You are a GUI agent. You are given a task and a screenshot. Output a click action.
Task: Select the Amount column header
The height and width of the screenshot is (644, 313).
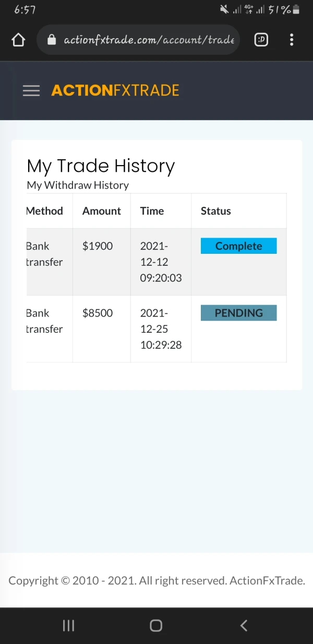[x=101, y=211]
